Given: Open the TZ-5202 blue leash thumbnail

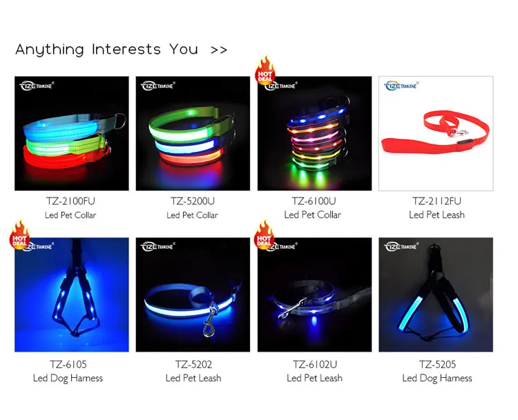Looking at the screenshot, I should click(x=193, y=295).
